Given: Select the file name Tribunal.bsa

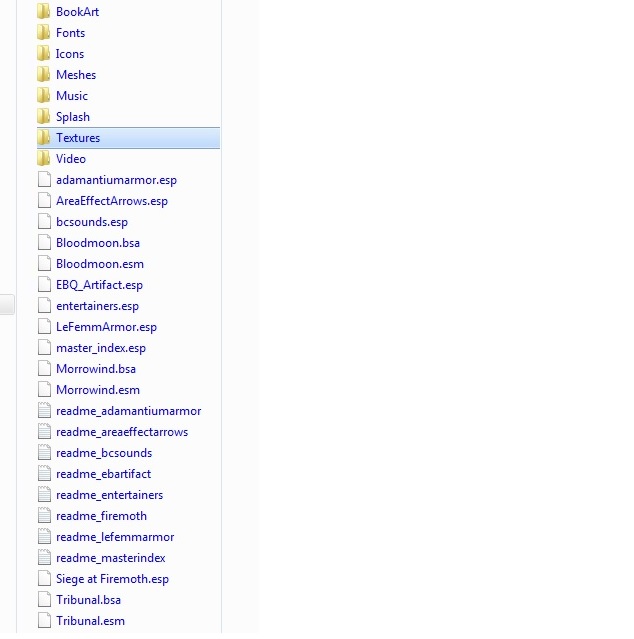Looking at the screenshot, I should [88, 600].
